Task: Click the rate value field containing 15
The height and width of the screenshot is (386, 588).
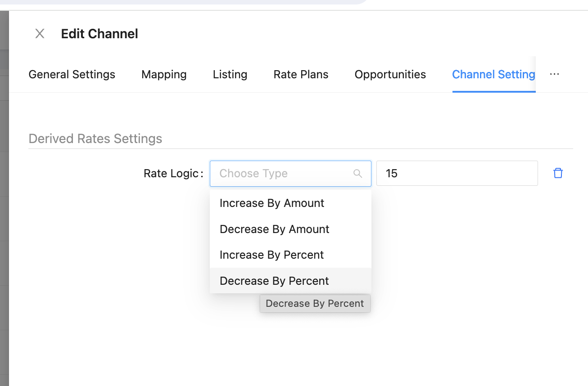Action: click(457, 174)
